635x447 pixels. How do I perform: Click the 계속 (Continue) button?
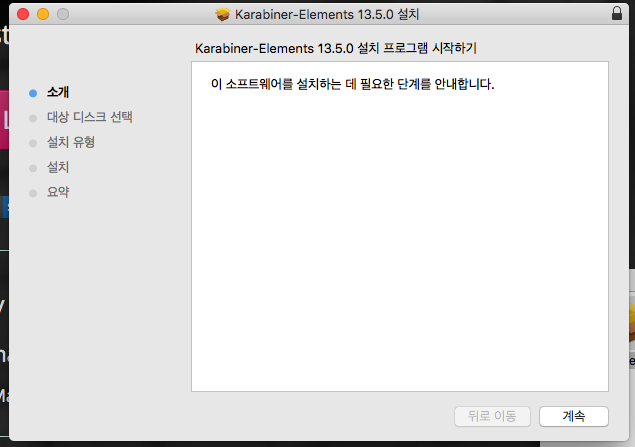[573, 416]
